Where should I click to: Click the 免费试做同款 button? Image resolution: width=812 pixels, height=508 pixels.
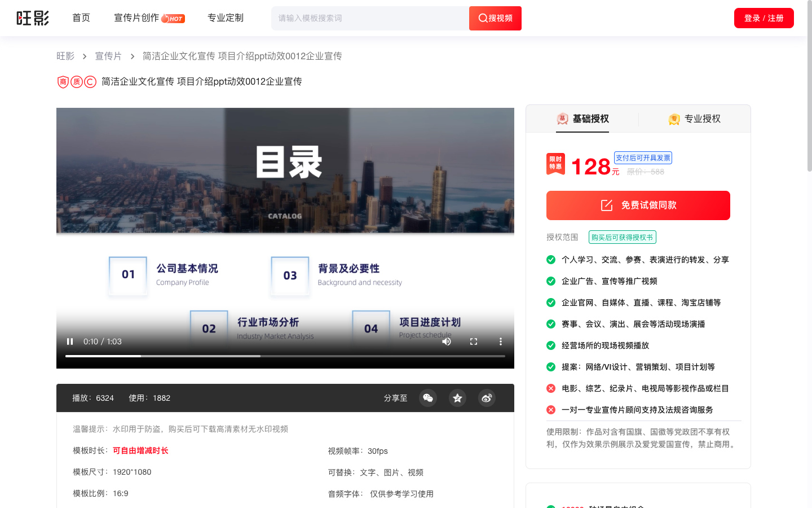click(638, 205)
